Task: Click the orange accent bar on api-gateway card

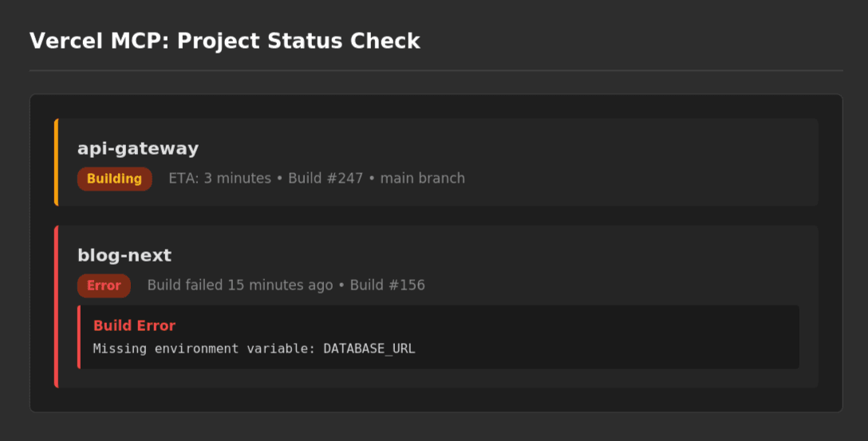Action: click(x=56, y=162)
